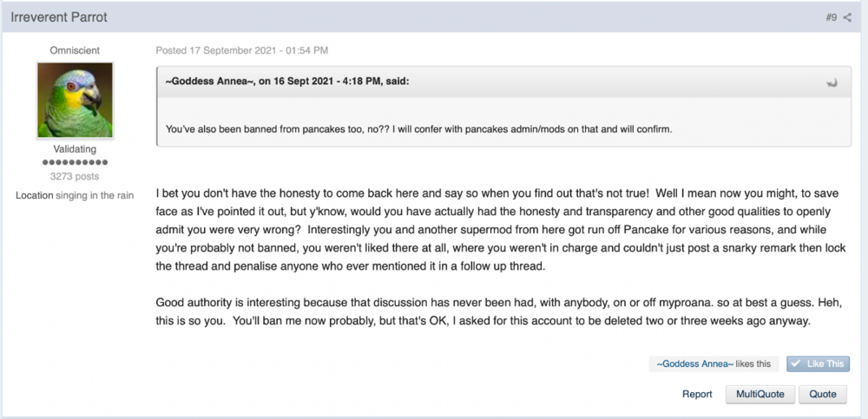Image resolution: width=868 pixels, height=419 pixels.
Task: Open Irreverent Parrot's profile from post header
Action: click(x=59, y=17)
